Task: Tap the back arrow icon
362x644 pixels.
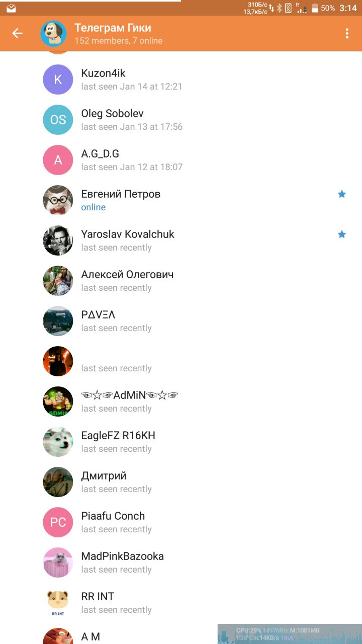Action: tap(18, 33)
